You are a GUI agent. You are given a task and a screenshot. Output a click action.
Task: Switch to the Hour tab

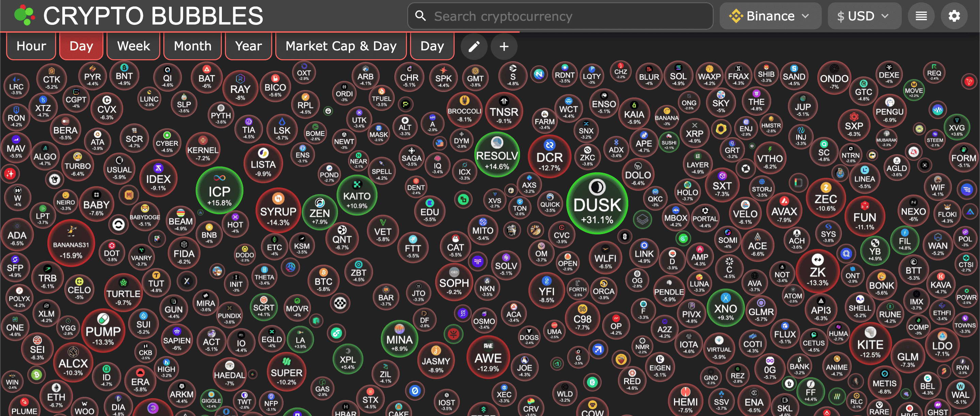31,46
